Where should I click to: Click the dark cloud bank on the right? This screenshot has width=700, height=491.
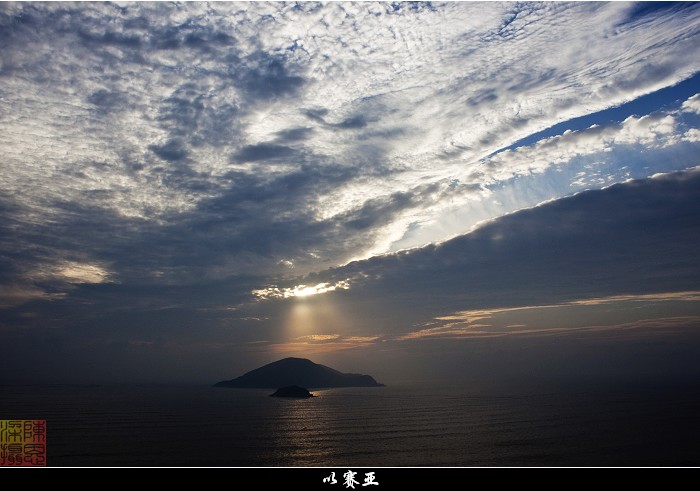560,240
